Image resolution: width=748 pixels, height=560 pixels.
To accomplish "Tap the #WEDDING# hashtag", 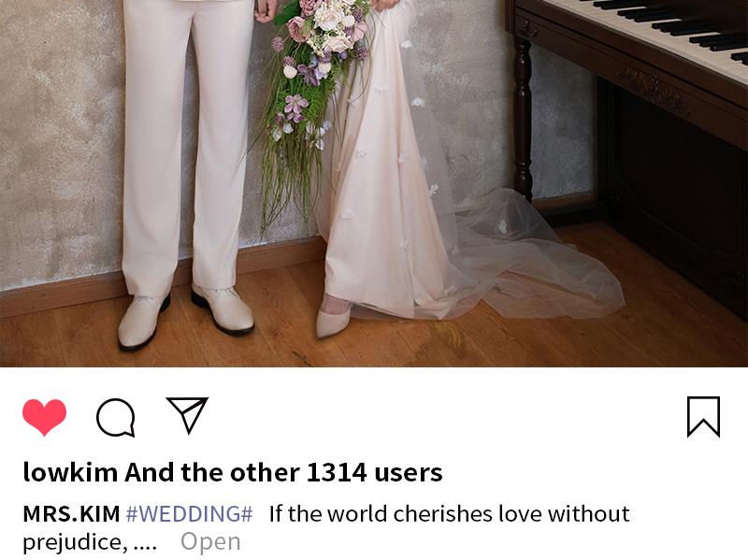I will coord(190,514).
